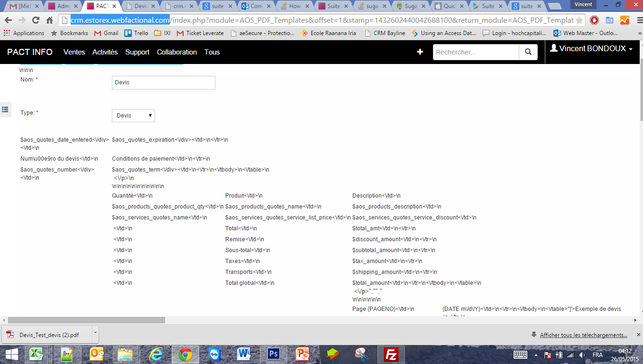Open the IXI bookmarks folder

tap(163, 33)
